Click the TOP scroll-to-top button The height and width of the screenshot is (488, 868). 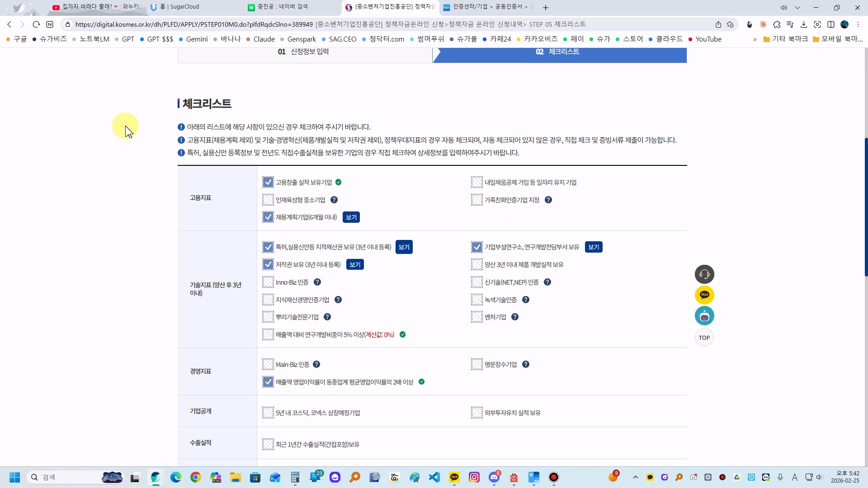[704, 338]
